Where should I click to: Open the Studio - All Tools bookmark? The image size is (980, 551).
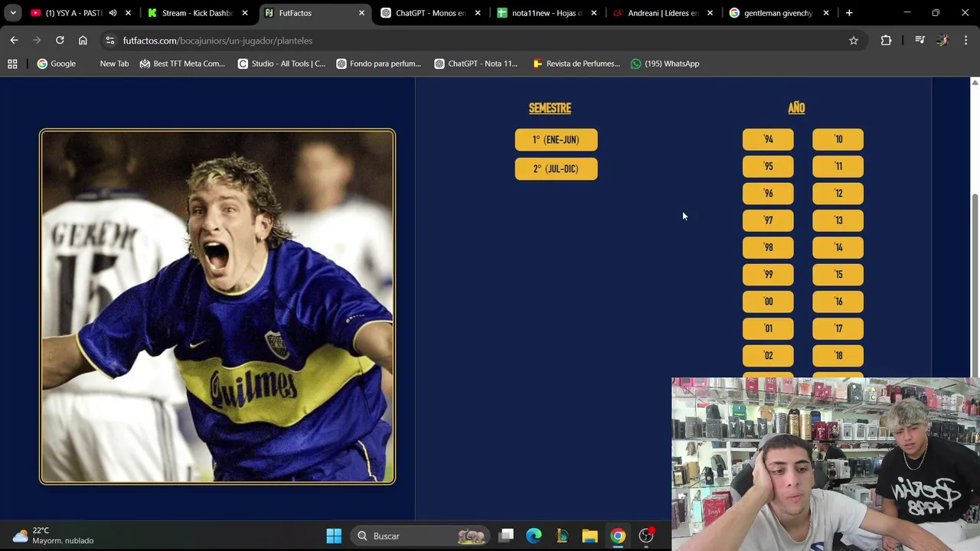click(282, 64)
